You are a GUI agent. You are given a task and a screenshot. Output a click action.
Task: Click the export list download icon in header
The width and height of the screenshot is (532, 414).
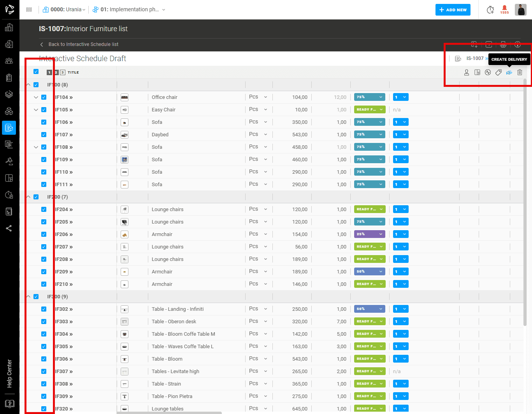click(x=474, y=44)
